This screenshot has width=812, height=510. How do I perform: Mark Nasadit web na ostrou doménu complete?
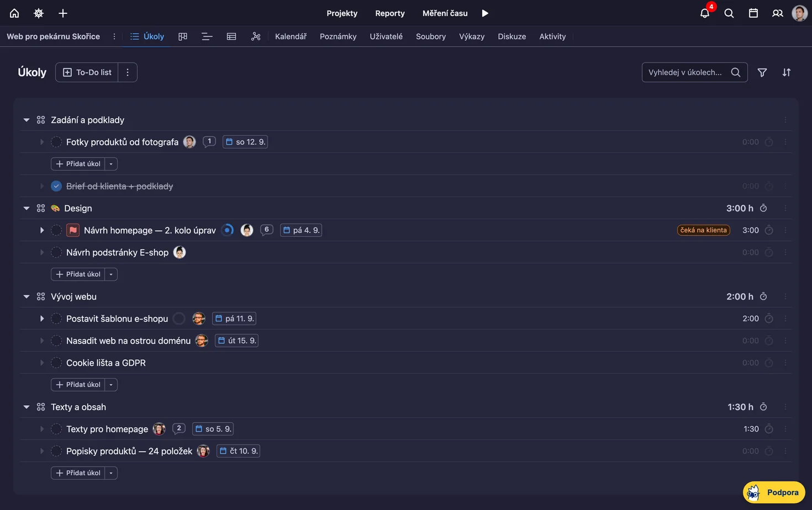(x=56, y=341)
